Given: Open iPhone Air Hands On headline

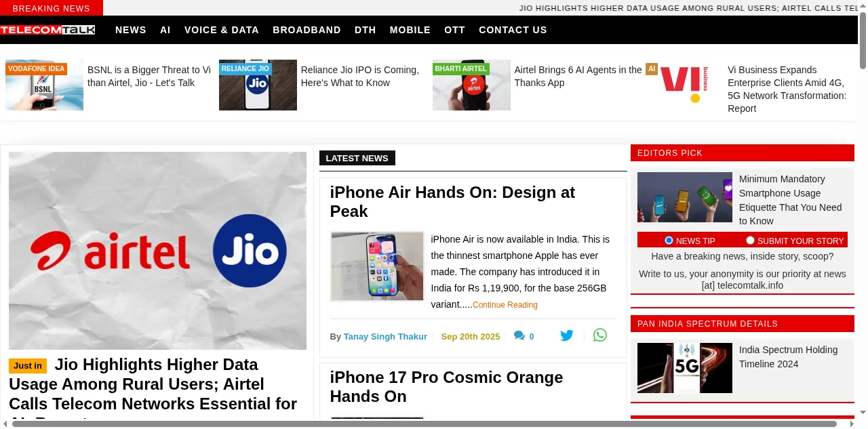Looking at the screenshot, I should pos(452,202).
